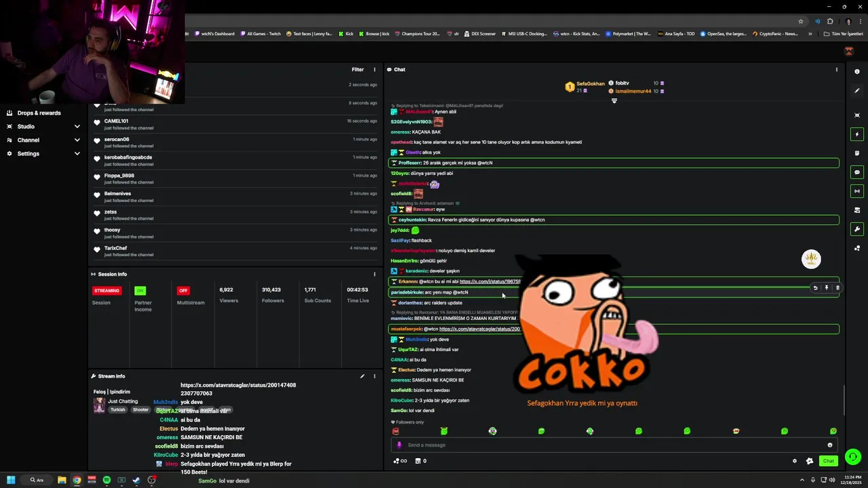
Task: Expand the Channel sidebar section
Action: [77, 140]
